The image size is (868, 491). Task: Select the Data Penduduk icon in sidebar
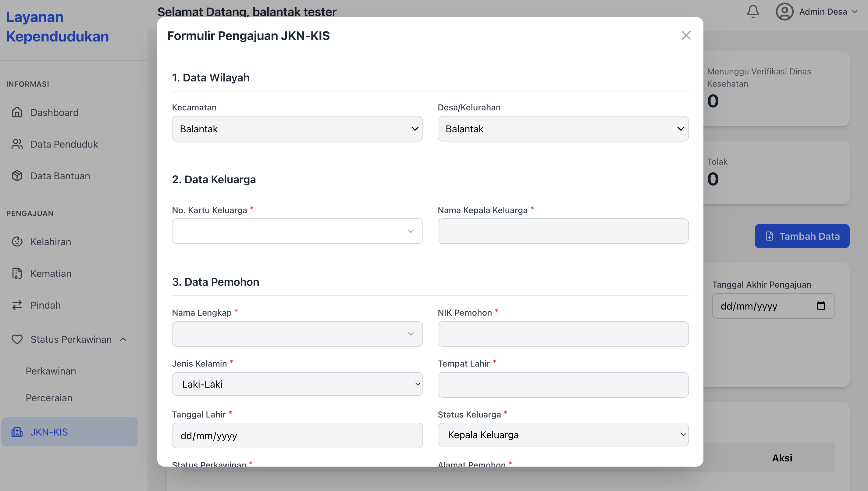click(17, 144)
